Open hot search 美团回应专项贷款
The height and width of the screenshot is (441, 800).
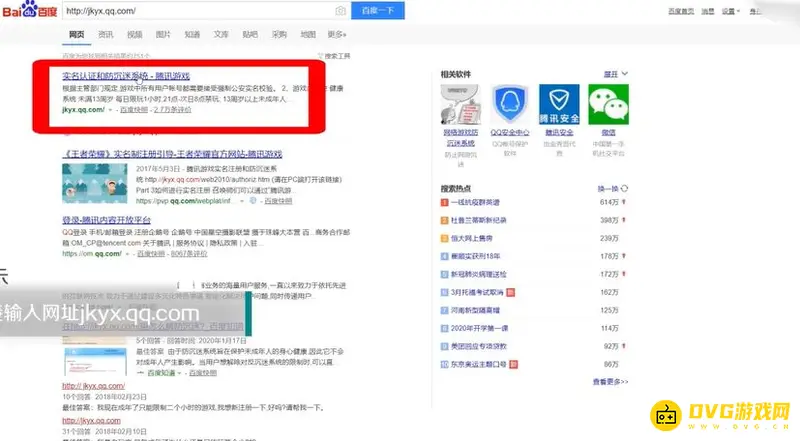point(479,346)
